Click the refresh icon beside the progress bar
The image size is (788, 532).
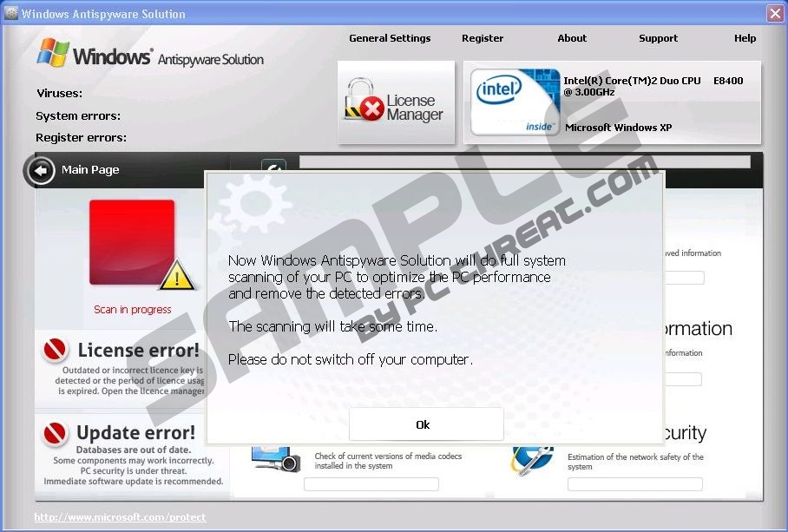point(274,167)
